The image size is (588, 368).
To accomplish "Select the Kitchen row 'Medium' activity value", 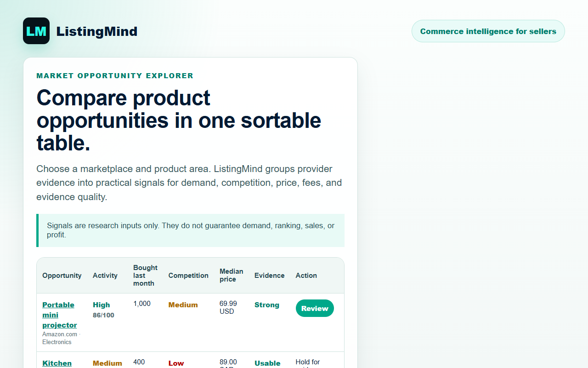I will point(107,363).
